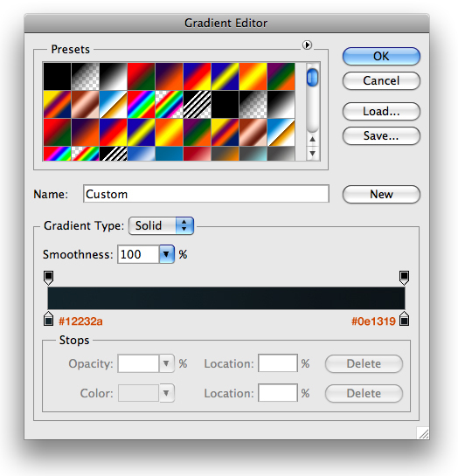Click the presets scroll down arrow
This screenshot has width=458, height=476.
click(x=312, y=153)
